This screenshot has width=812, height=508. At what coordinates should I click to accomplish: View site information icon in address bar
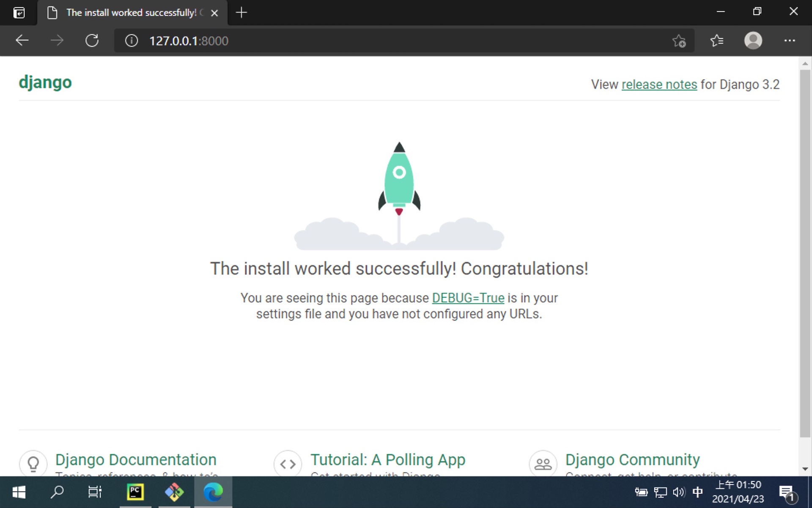(132, 41)
